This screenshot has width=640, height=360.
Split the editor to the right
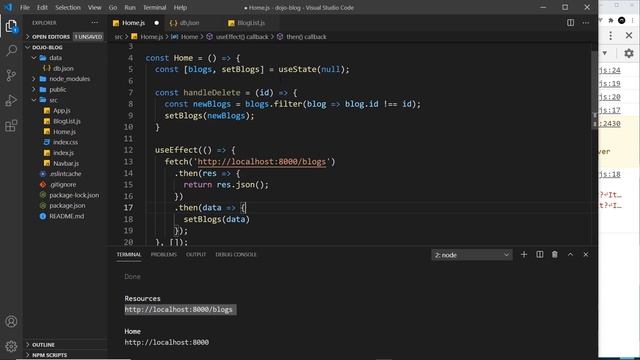point(570,23)
